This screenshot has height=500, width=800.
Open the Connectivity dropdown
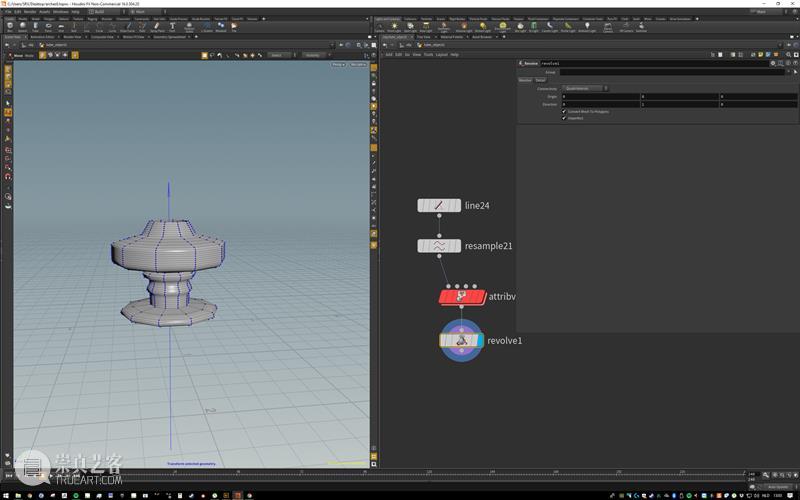[x=585, y=88]
